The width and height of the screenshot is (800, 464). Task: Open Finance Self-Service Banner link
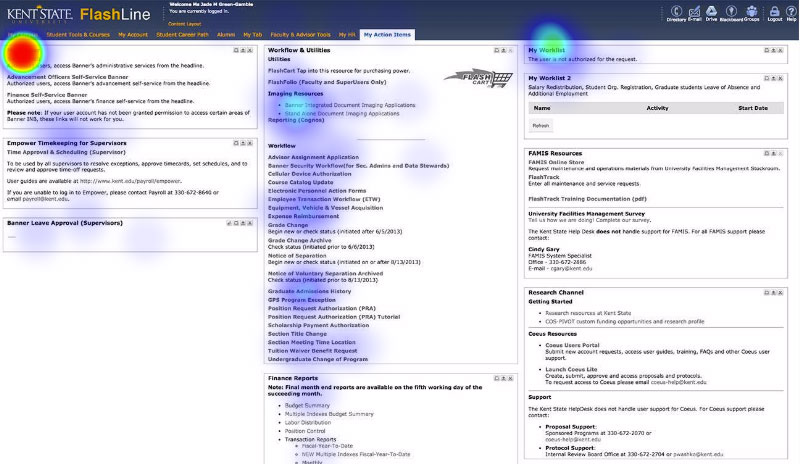click(47, 95)
